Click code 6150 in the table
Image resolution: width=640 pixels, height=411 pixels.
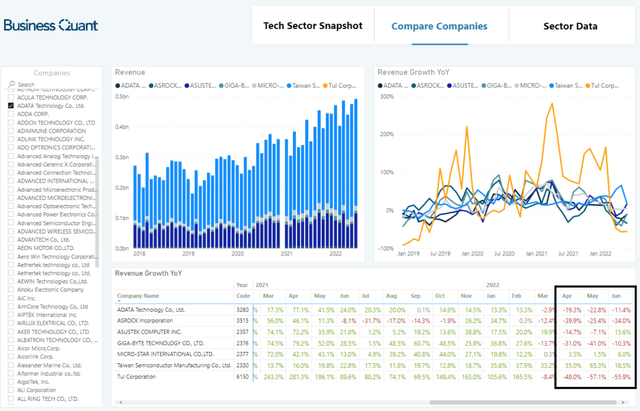242,376
